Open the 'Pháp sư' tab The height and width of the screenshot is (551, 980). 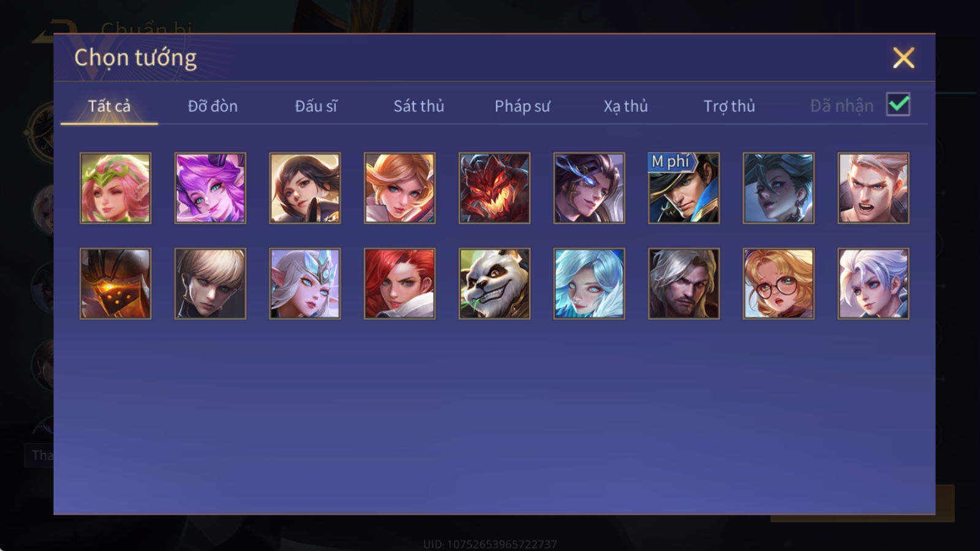tap(522, 106)
